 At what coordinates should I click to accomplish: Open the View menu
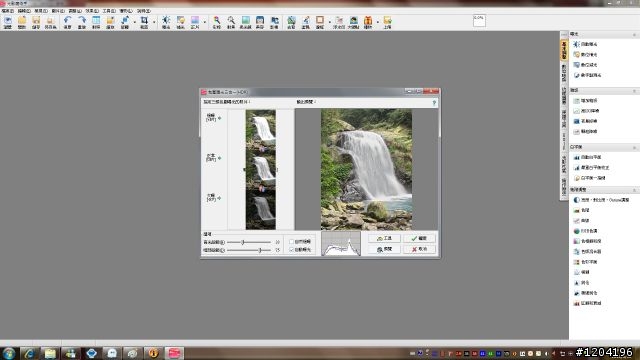(41, 11)
